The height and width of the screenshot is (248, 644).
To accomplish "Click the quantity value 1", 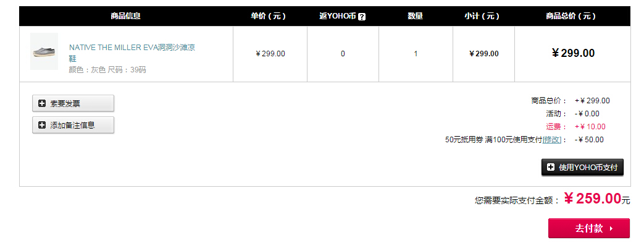I will pos(416,54).
